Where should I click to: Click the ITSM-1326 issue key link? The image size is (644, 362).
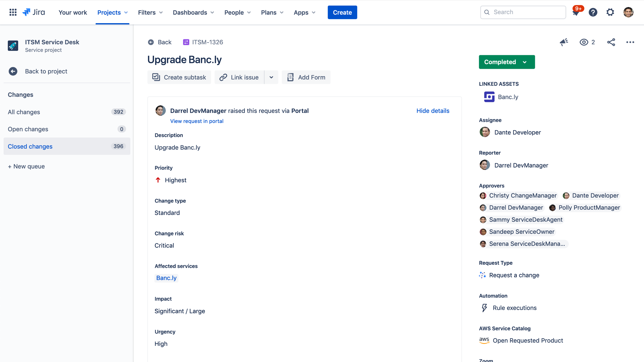tap(208, 42)
